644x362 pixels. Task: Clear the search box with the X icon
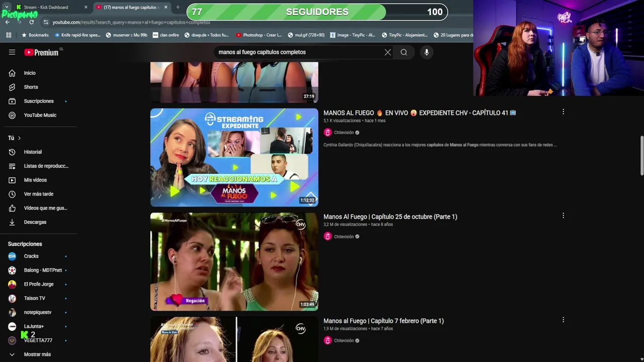(388, 52)
